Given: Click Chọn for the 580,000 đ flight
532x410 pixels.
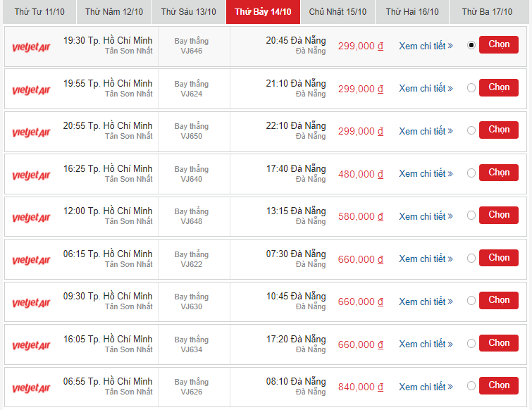Looking at the screenshot, I should tap(499, 215).
